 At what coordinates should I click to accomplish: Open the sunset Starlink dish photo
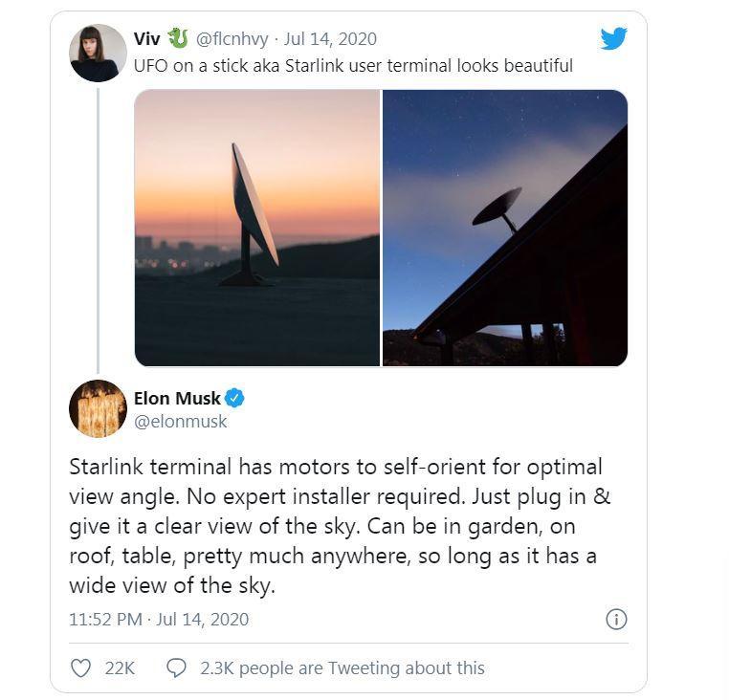[x=257, y=228]
